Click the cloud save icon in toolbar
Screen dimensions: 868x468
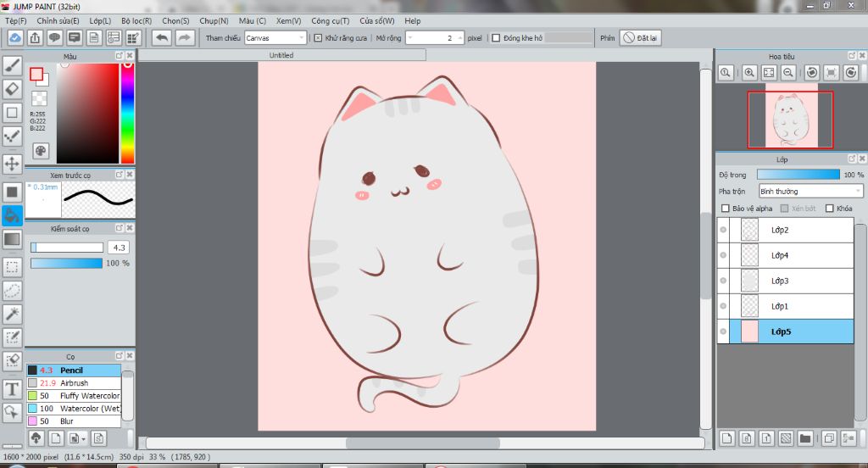[x=15, y=37]
